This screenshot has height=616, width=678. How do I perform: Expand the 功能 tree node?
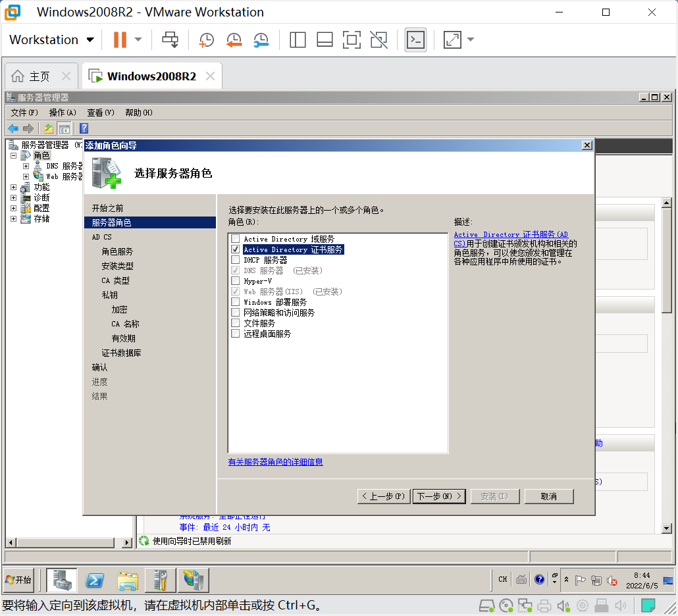click(x=13, y=187)
